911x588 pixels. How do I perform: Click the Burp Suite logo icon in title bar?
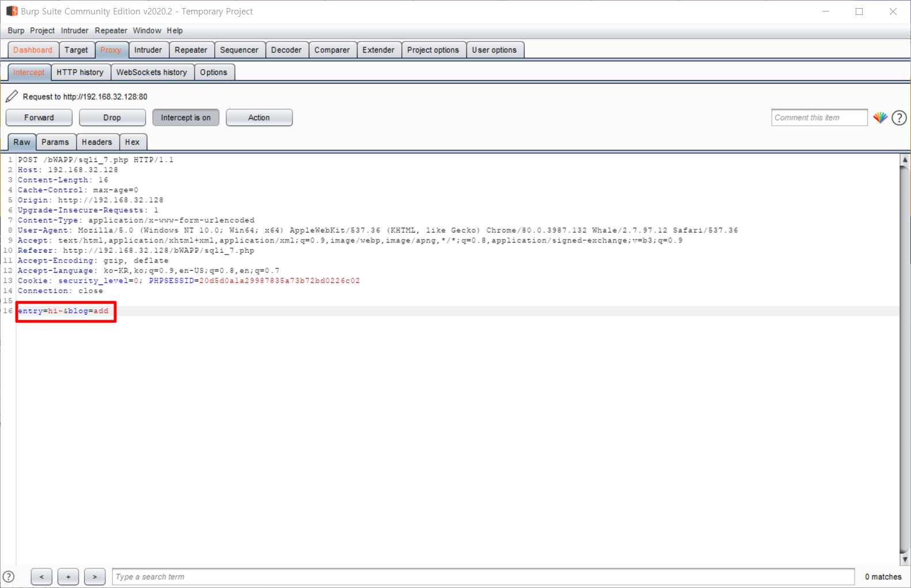(x=12, y=11)
